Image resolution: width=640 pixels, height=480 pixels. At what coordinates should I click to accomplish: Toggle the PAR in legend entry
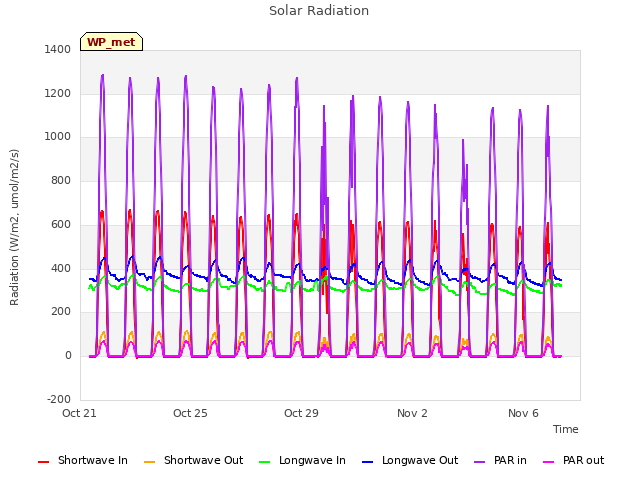[x=500, y=460]
